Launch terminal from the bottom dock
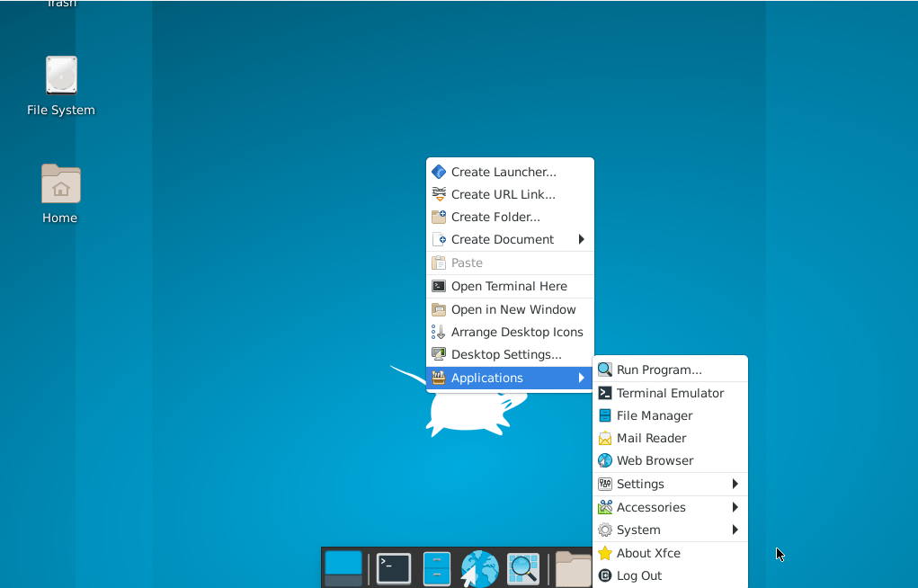The image size is (918, 588). 394,569
